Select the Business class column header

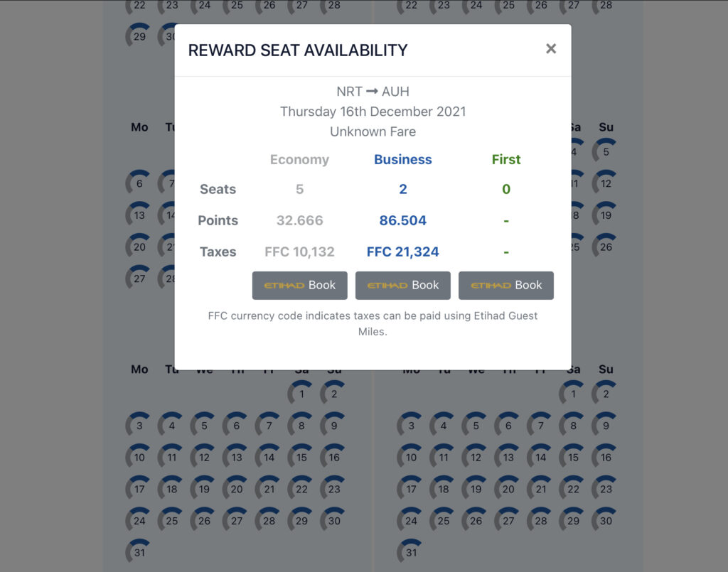[x=403, y=160]
